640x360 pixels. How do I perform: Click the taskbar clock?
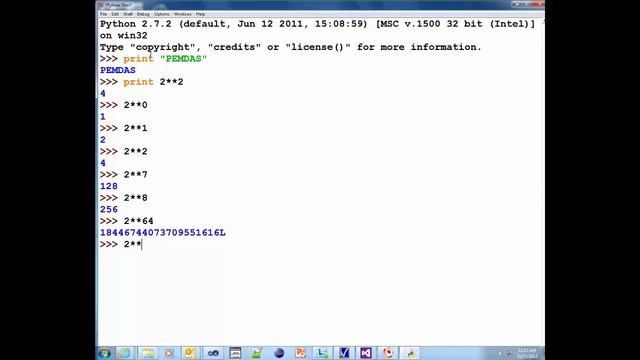click(527, 353)
